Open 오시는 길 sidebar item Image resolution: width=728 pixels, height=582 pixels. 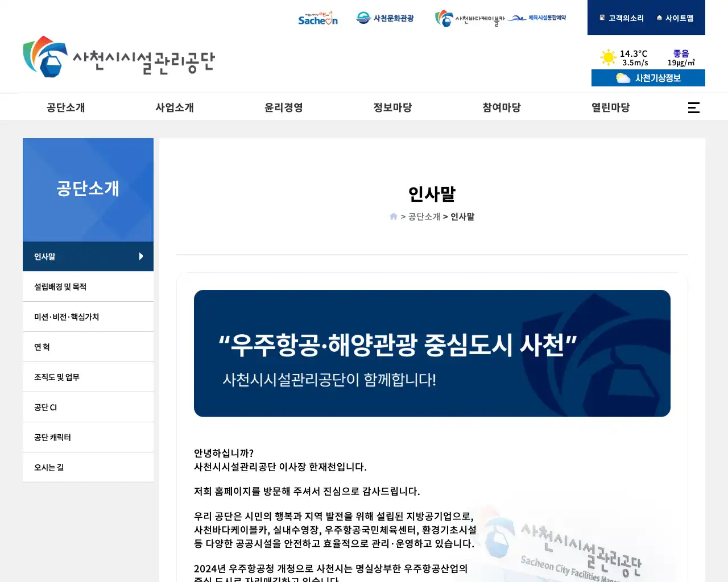[88, 467]
